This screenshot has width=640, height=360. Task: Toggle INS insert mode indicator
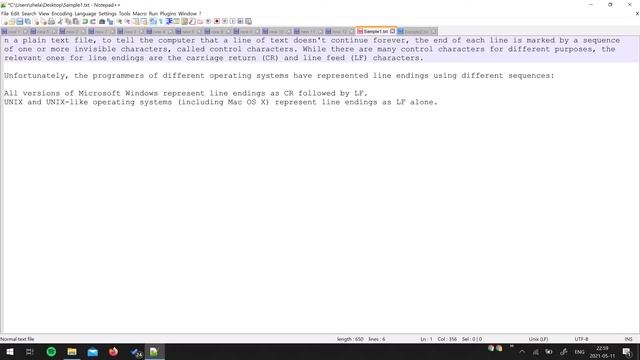(628, 339)
